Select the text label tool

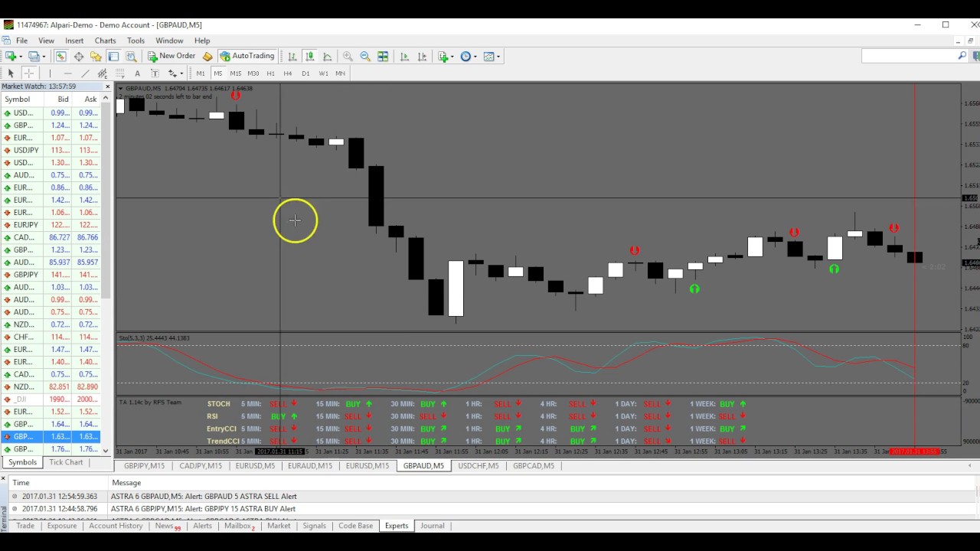pyautogui.click(x=155, y=73)
